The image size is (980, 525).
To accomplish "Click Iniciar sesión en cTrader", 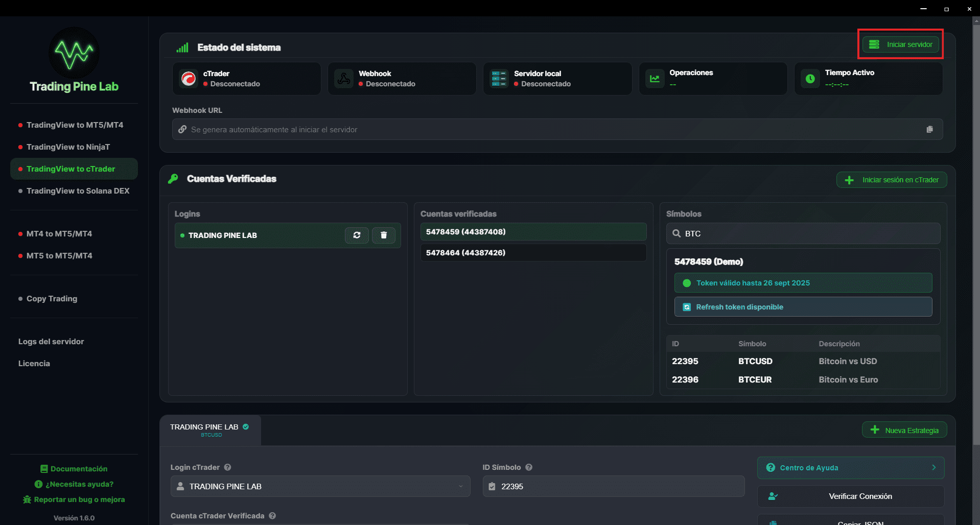I will coord(891,179).
